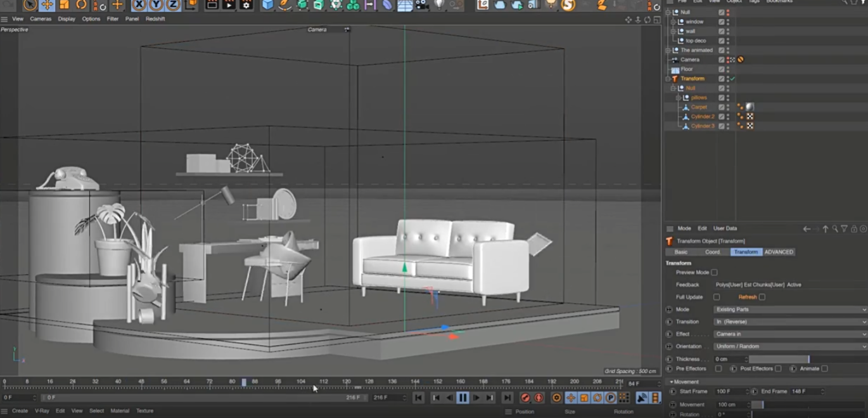Open the Mode dropdown showing Existing Parts
868x418 pixels.
point(790,310)
